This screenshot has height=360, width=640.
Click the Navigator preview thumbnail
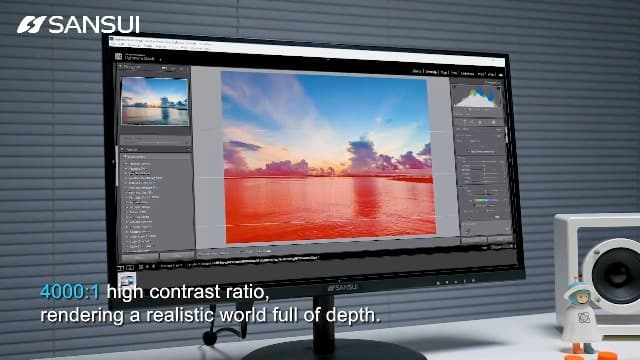tap(155, 101)
